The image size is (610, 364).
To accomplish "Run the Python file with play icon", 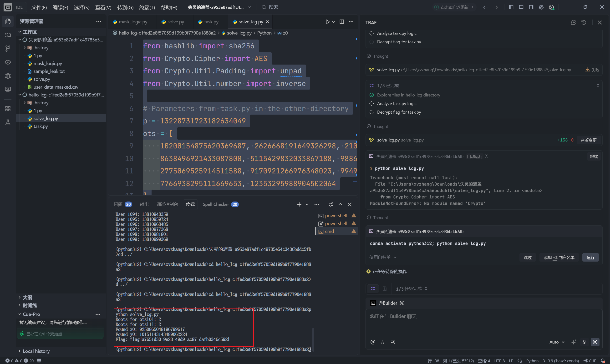I will (327, 22).
